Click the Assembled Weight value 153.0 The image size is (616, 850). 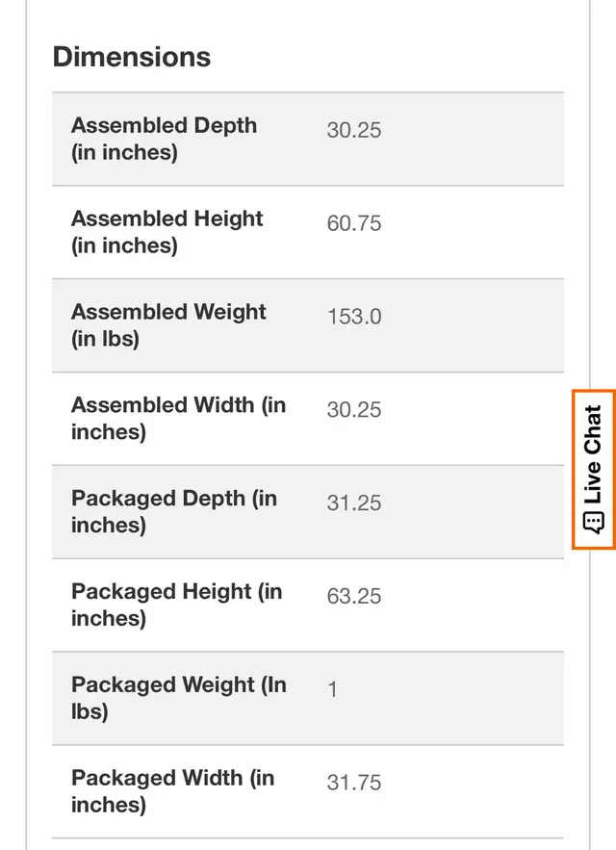(353, 317)
